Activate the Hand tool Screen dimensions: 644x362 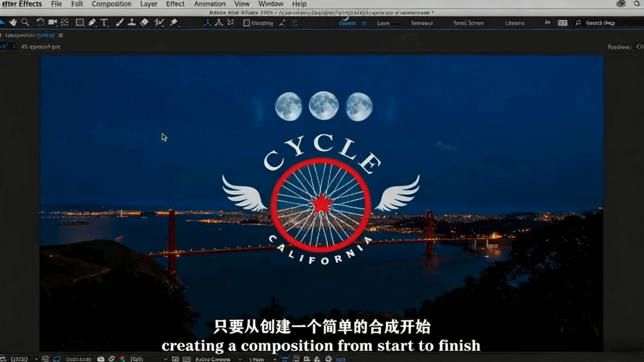pos(14,23)
